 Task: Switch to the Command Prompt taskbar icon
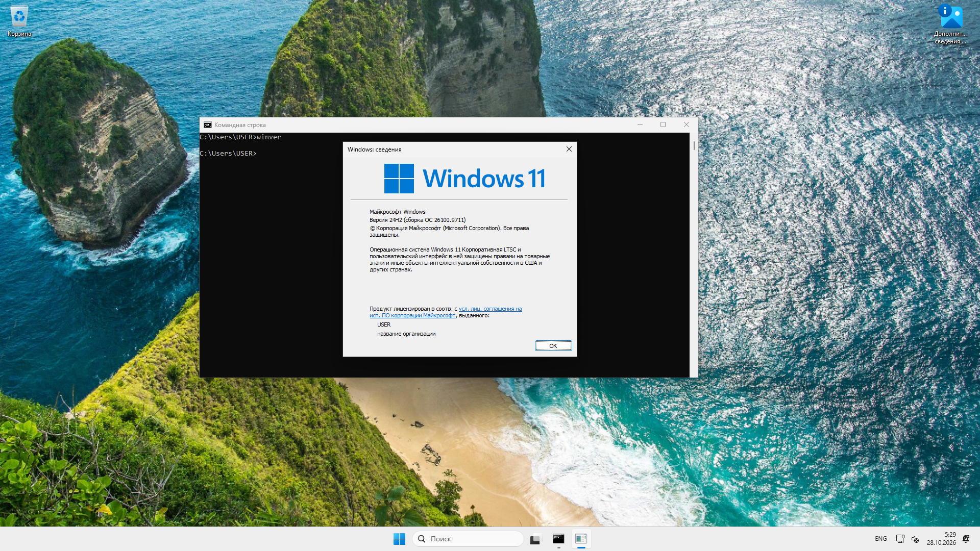(558, 539)
